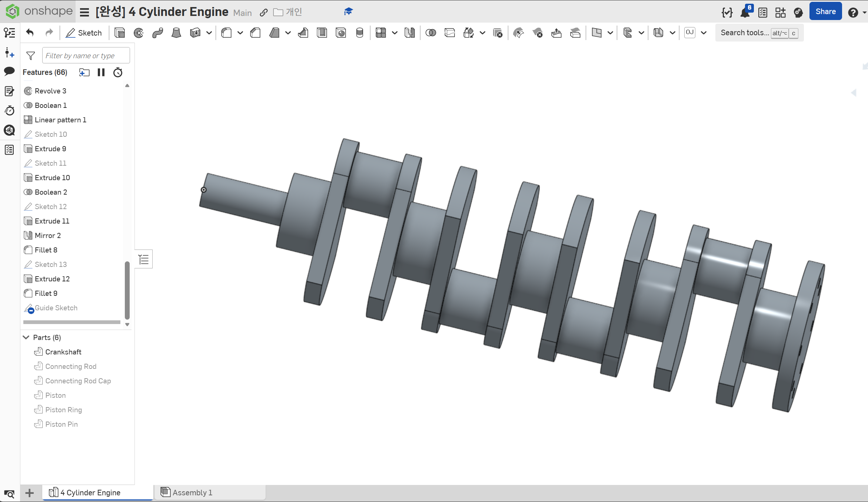Switch to the Assembly 1 tab
Screen dimensions: 868x502
(x=192, y=492)
